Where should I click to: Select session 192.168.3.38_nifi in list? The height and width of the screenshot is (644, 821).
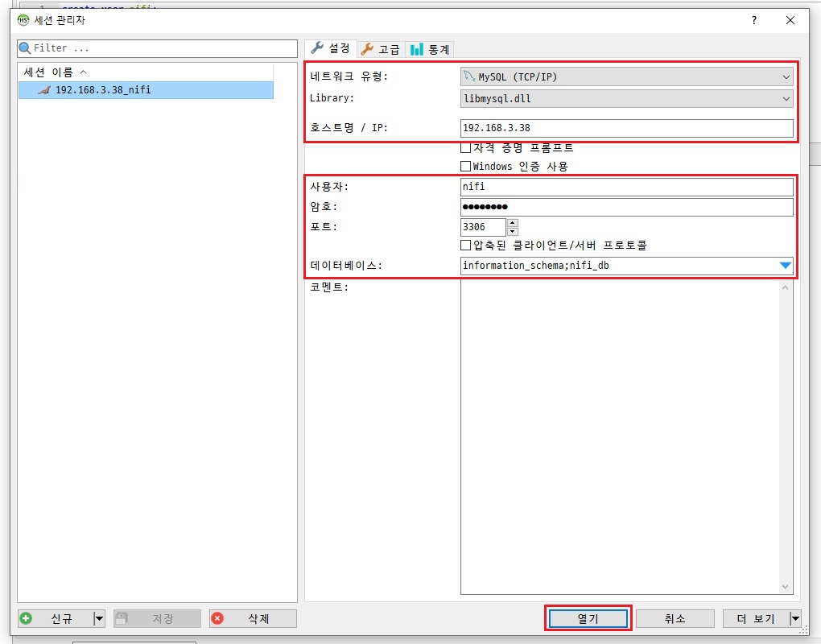[x=146, y=90]
